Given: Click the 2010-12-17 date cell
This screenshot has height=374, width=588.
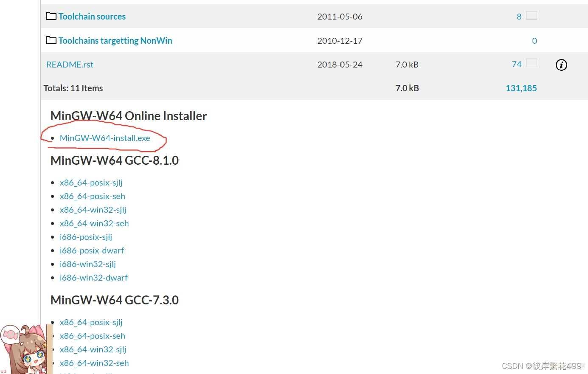Looking at the screenshot, I should click(x=340, y=41).
